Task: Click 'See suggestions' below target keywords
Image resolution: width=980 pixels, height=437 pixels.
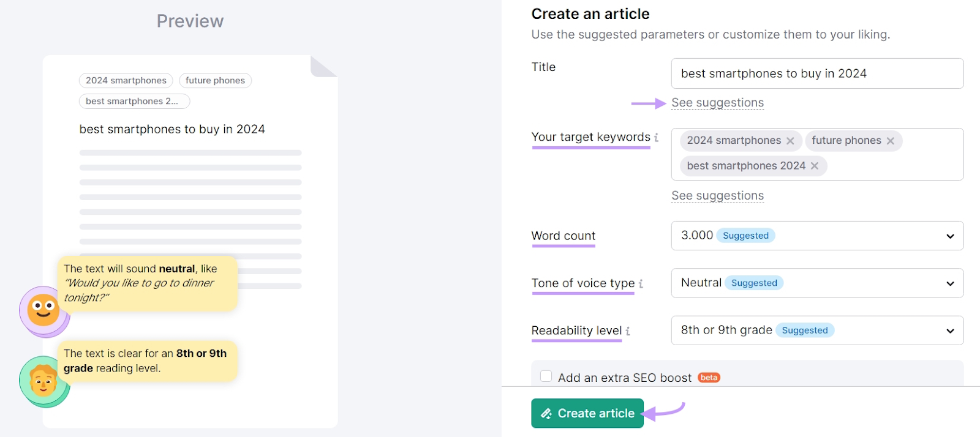Action: coord(717,196)
